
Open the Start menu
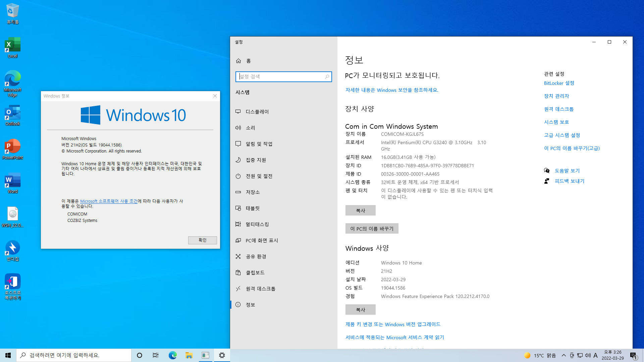pyautogui.click(x=8, y=355)
